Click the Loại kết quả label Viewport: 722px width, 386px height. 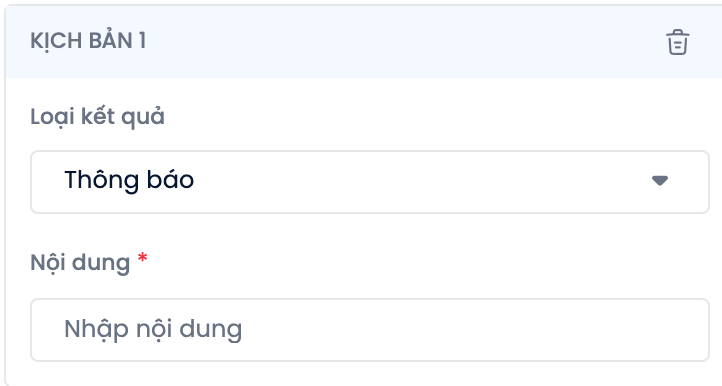(x=97, y=117)
